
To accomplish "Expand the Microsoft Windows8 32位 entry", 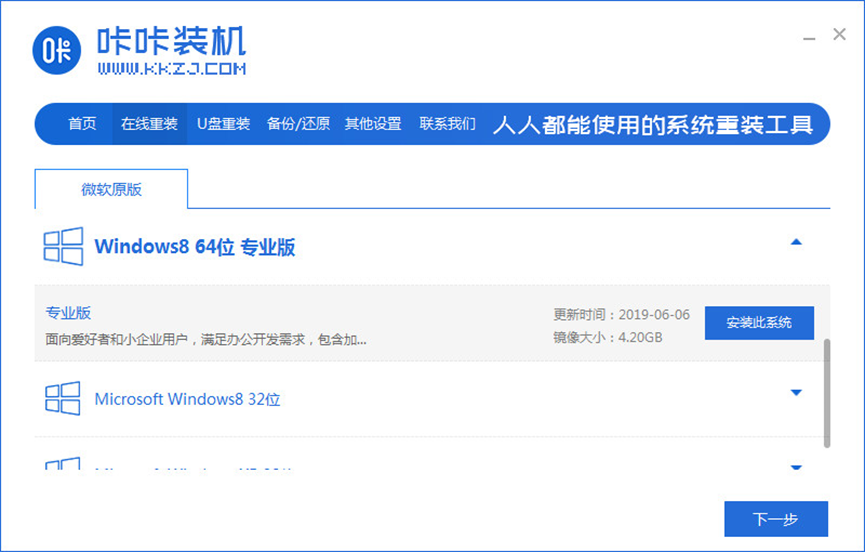I will coord(796,393).
